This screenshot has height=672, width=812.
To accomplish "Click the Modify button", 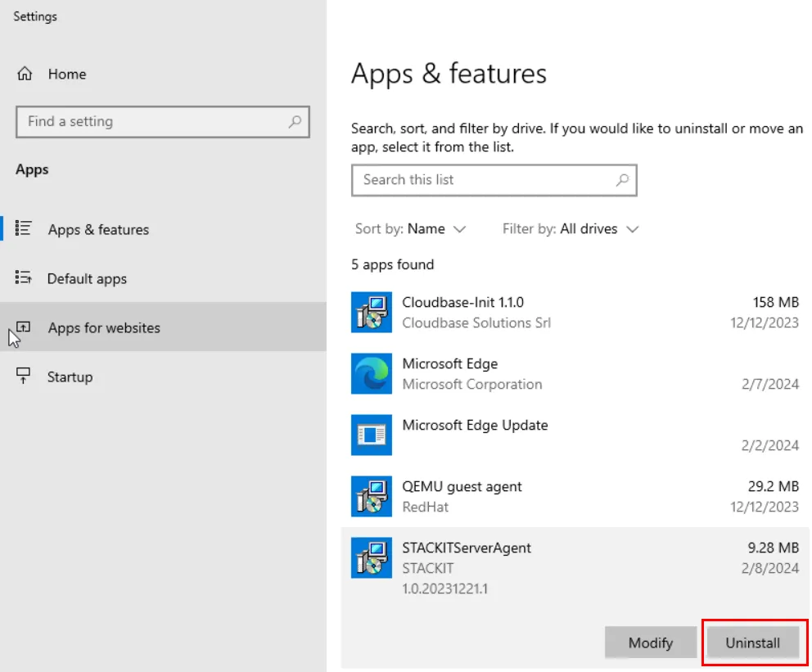I will 651,643.
